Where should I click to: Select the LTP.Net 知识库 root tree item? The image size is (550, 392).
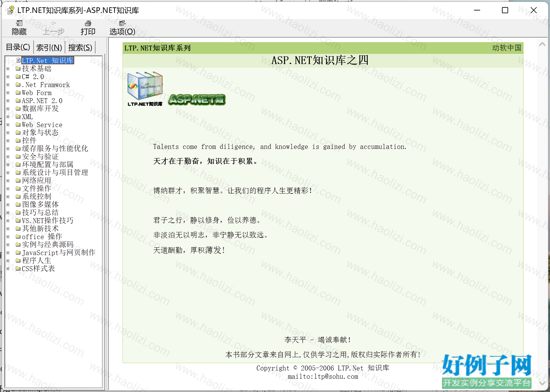48,61
